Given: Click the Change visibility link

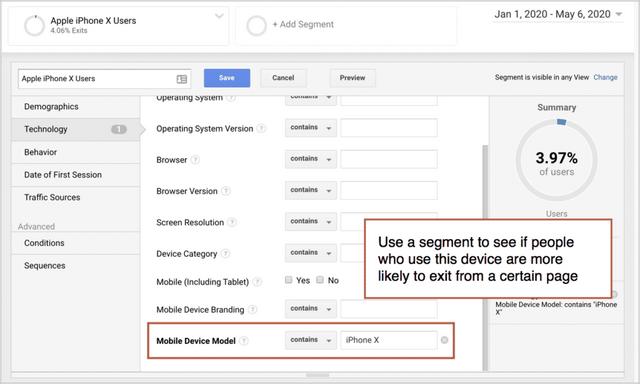Looking at the screenshot, I should point(605,77).
